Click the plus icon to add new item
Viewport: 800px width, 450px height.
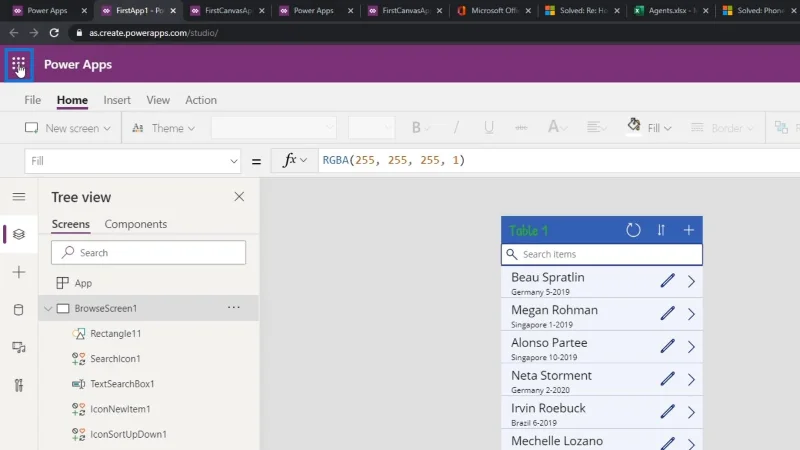pyautogui.click(x=689, y=230)
